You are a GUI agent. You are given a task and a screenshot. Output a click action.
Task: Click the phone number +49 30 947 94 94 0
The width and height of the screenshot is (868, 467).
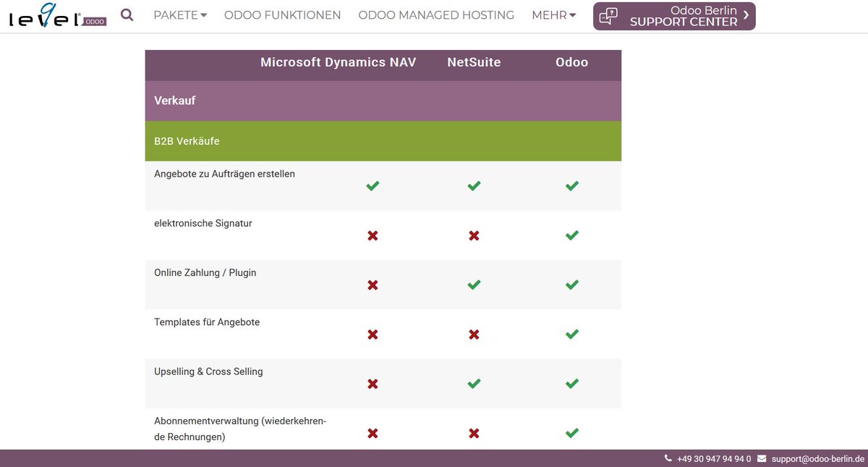714,458
